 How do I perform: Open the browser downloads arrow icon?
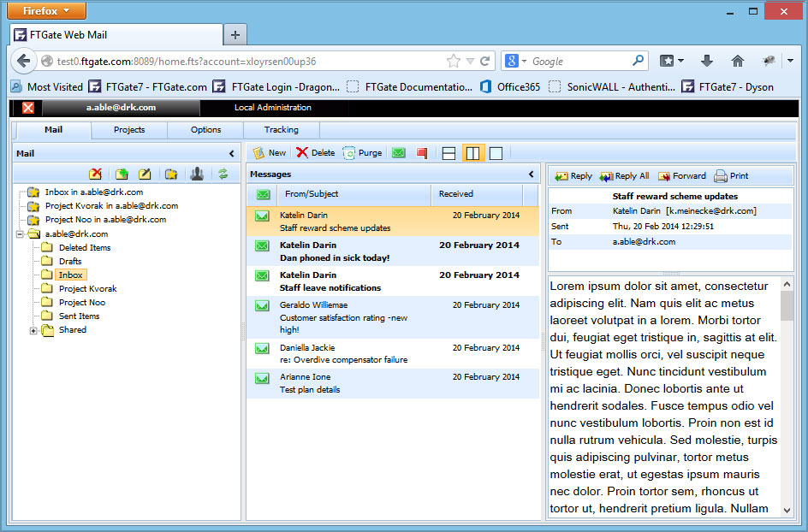click(x=706, y=62)
